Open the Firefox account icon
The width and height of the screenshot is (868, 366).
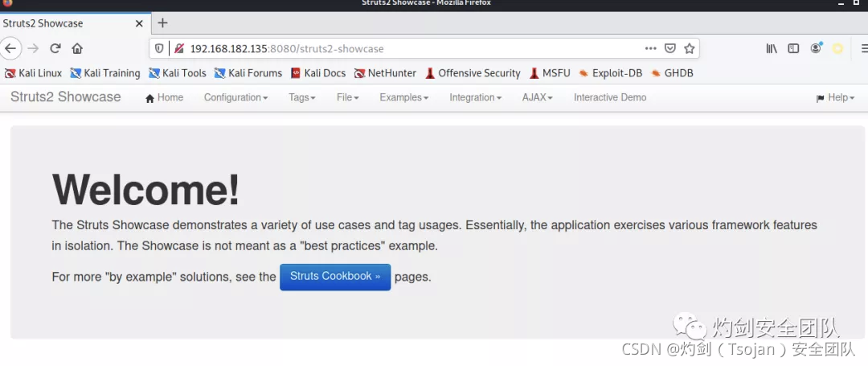(x=816, y=49)
